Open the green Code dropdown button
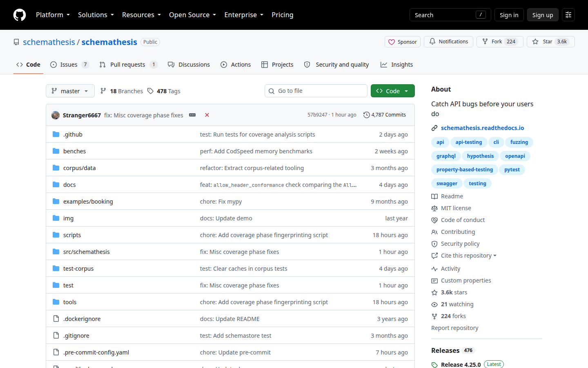The width and height of the screenshot is (588, 368). [x=392, y=91]
